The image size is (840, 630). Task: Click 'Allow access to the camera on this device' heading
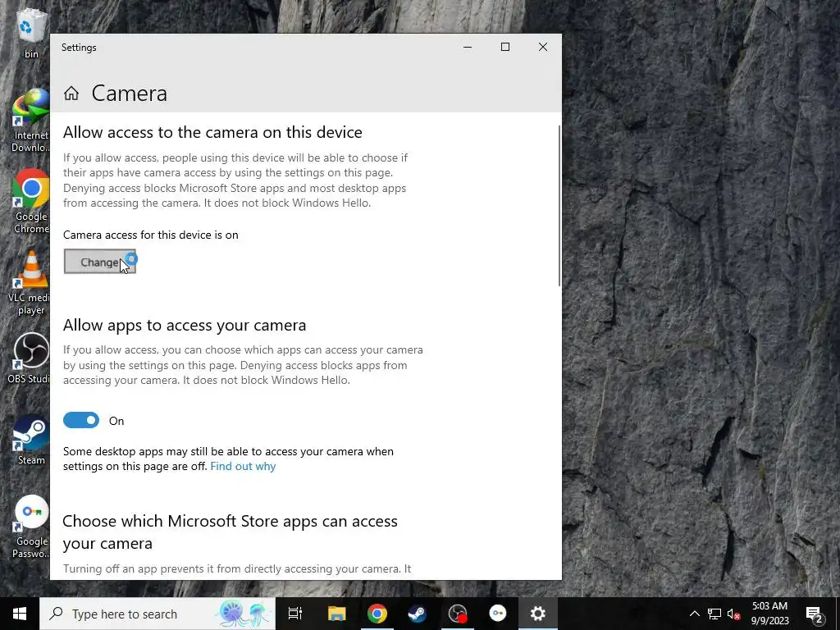point(212,132)
